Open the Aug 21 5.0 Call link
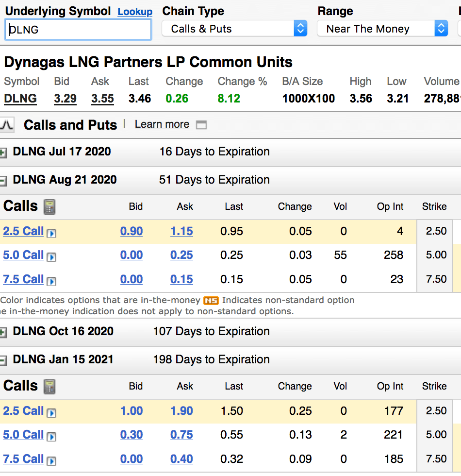 tap(23, 255)
